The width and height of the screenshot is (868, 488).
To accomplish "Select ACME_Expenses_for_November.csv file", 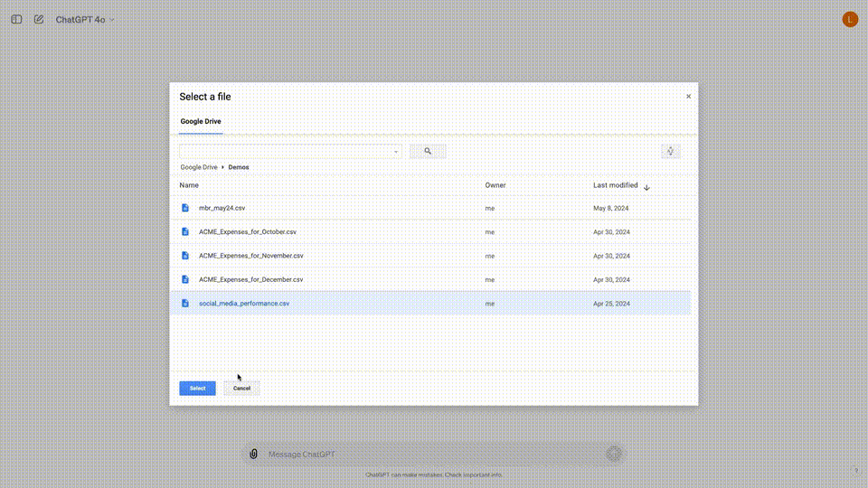I will click(250, 256).
